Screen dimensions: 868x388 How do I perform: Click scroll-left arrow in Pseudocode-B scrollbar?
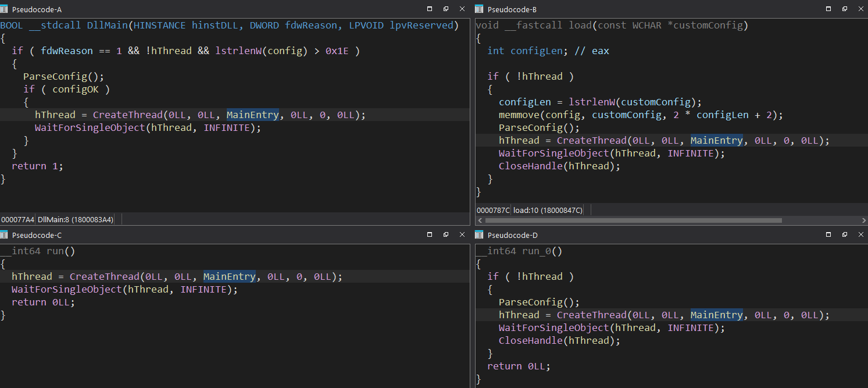pyautogui.click(x=480, y=220)
